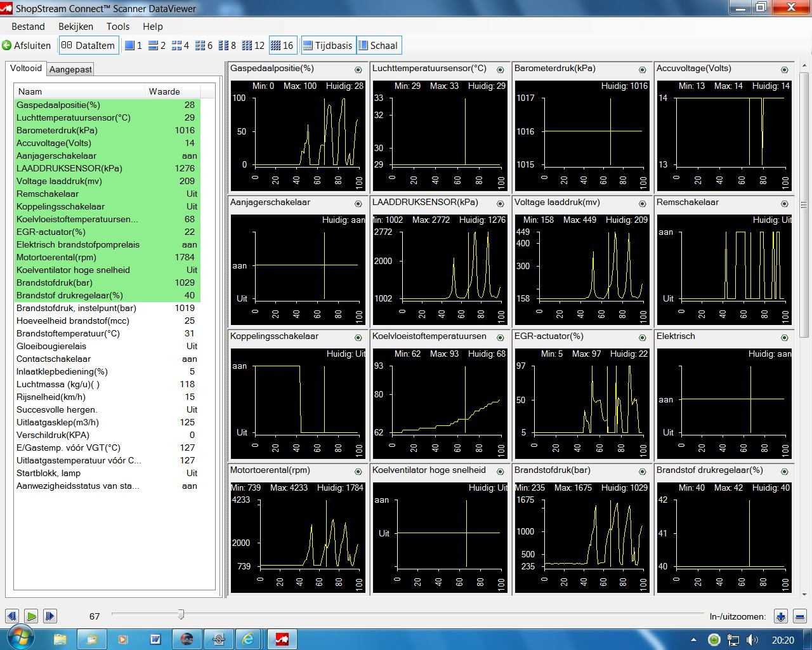Toggle the DataItem view button

point(88,46)
